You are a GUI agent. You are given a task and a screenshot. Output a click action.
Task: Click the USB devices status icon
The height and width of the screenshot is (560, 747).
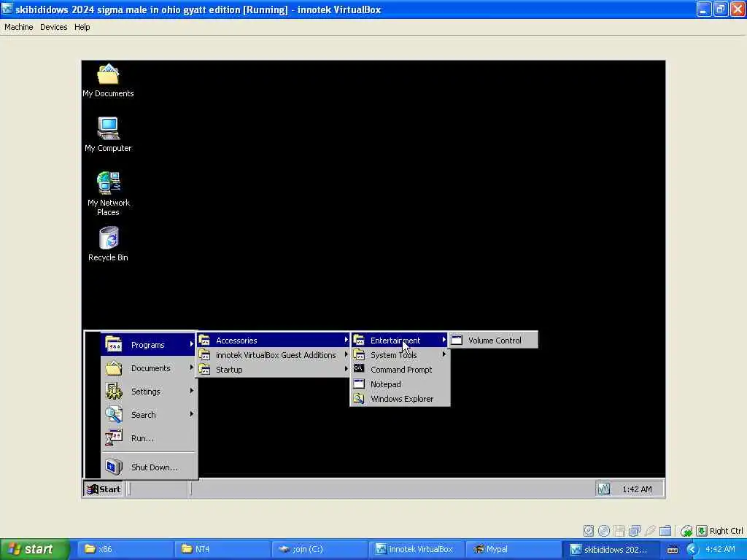[650, 531]
